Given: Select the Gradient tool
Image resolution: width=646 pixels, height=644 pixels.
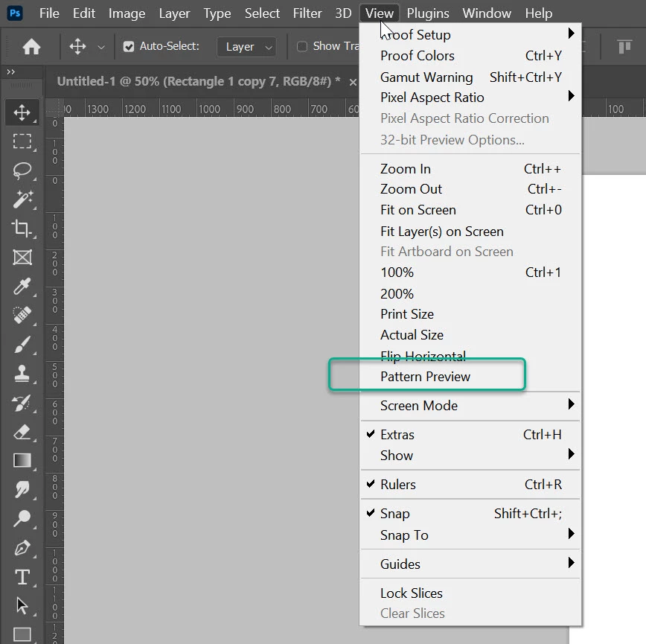Looking at the screenshot, I should [22, 460].
